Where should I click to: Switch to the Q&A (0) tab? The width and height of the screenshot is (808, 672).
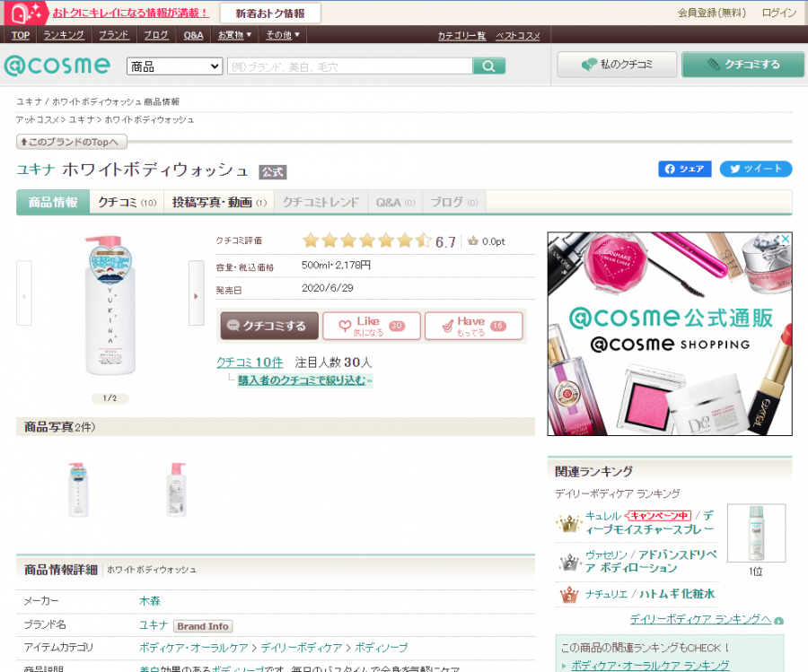coord(395,202)
